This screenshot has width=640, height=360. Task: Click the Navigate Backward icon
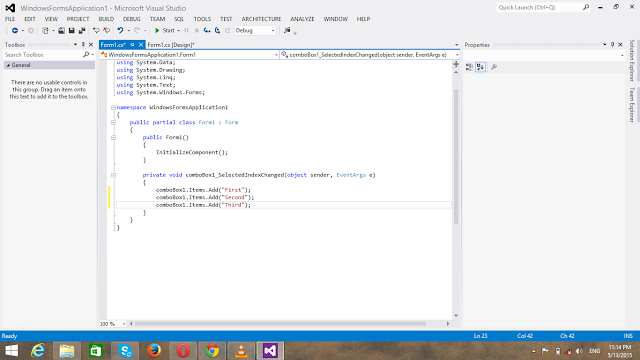(x=15, y=31)
